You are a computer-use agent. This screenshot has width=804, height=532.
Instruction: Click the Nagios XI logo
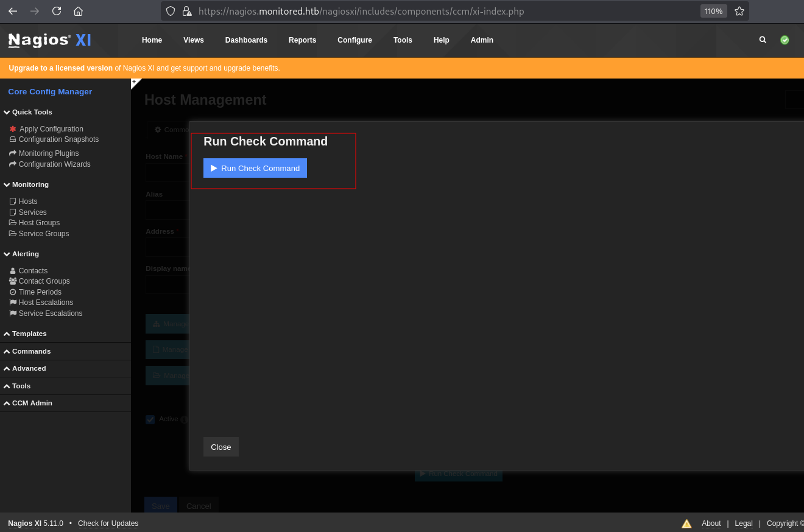[x=50, y=40]
